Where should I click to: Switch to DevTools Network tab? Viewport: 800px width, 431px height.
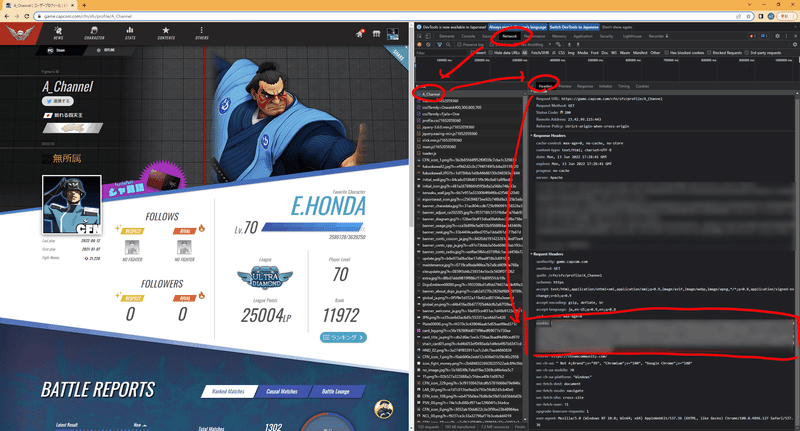(509, 36)
